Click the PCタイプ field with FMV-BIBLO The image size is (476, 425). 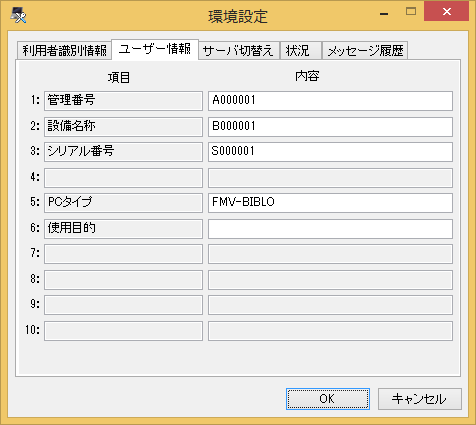(x=330, y=203)
